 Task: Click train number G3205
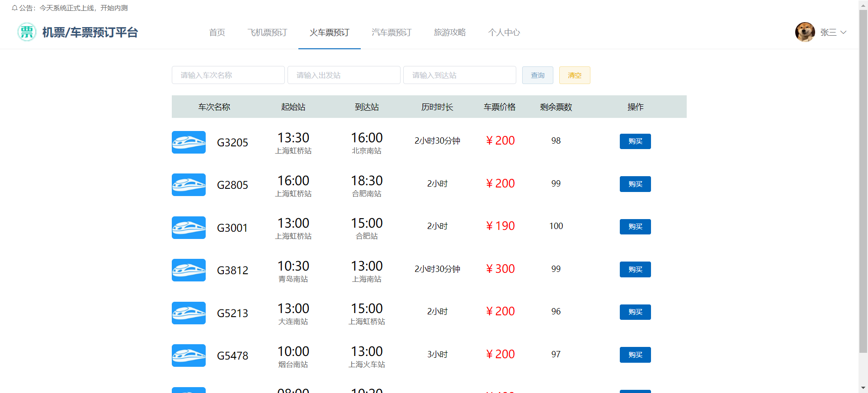click(232, 143)
